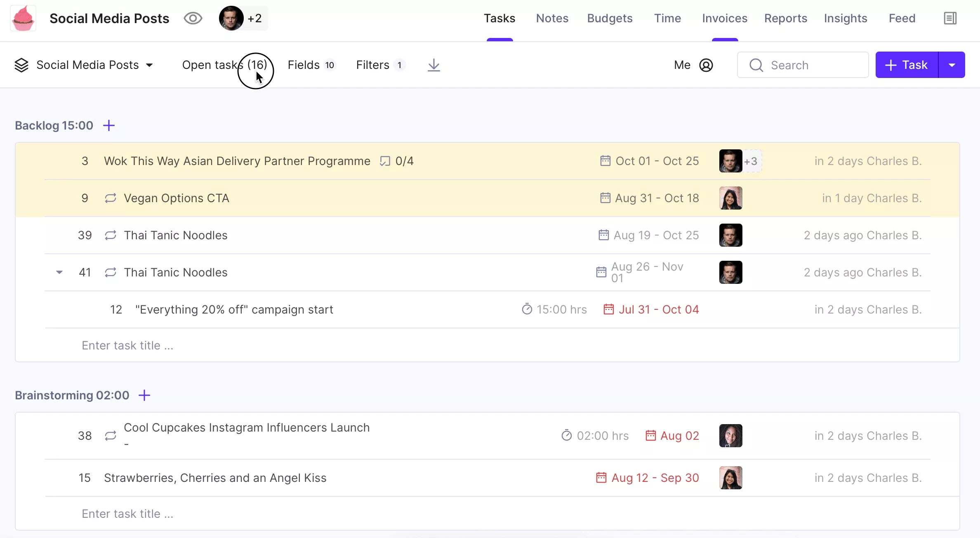The image size is (980, 538).
Task: Open task Wok This Way Asian Delivery Partner Programme
Action: [237, 161]
